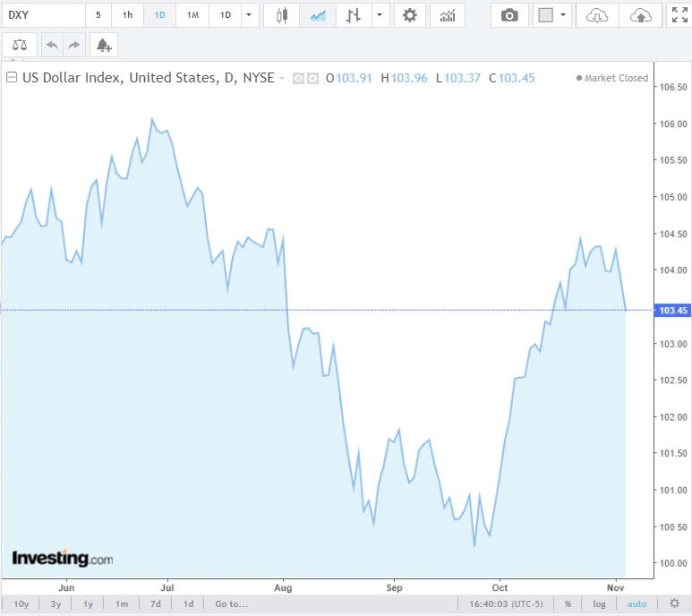Open the chart style dropdown arrow

tap(380, 15)
